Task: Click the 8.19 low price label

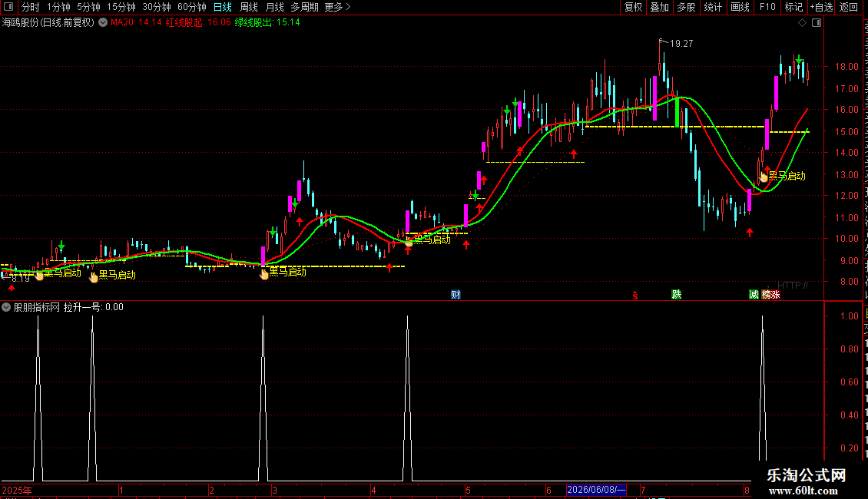Action: coord(21,278)
